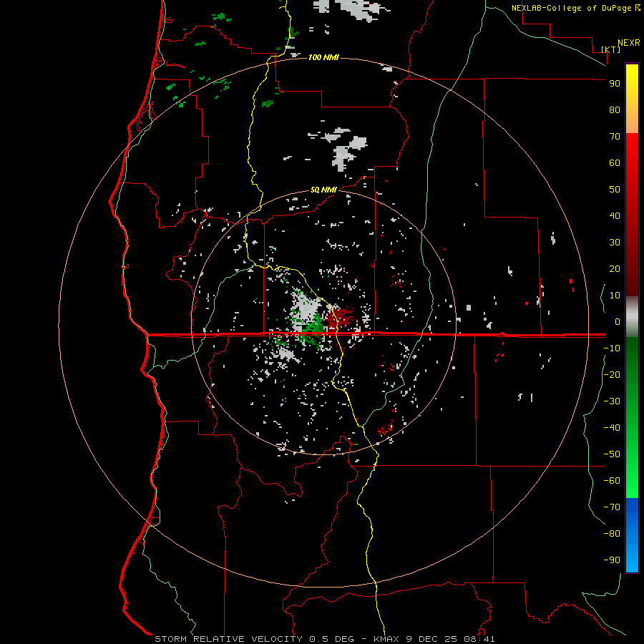644x644 pixels.
Task: Select the 100 NMI range ring label
Action: pyautogui.click(x=323, y=57)
